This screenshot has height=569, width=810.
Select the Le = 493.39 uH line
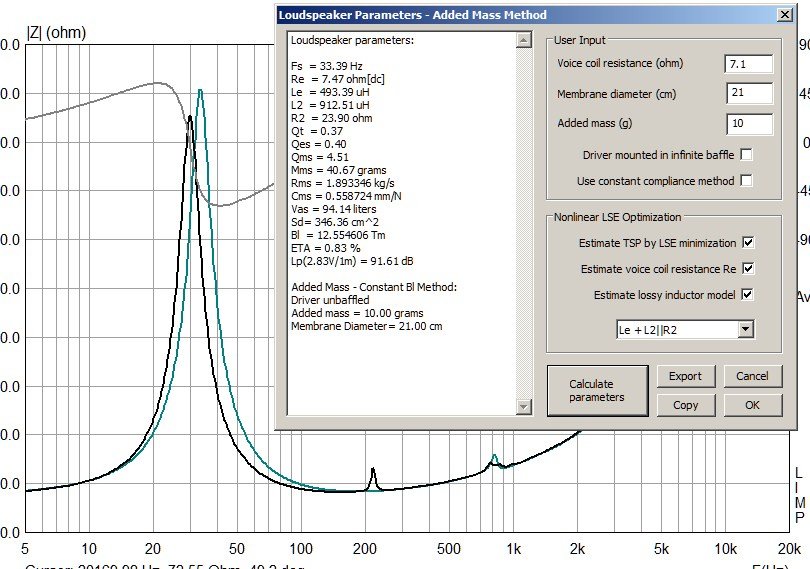[x=330, y=92]
